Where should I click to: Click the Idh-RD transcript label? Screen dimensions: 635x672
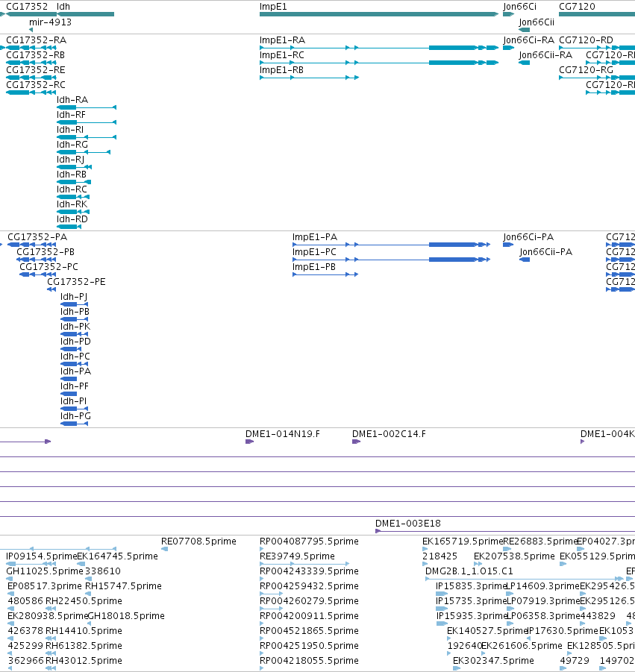(x=72, y=219)
